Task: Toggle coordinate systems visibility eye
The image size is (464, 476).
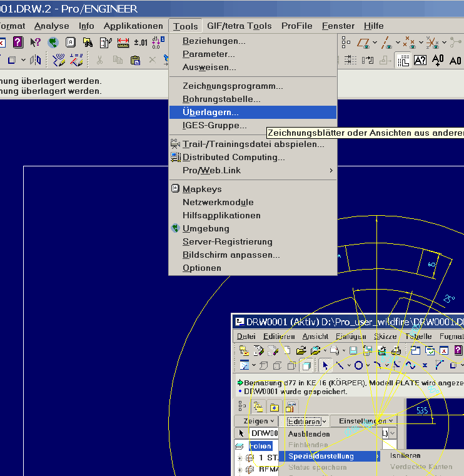Action: 432,43
